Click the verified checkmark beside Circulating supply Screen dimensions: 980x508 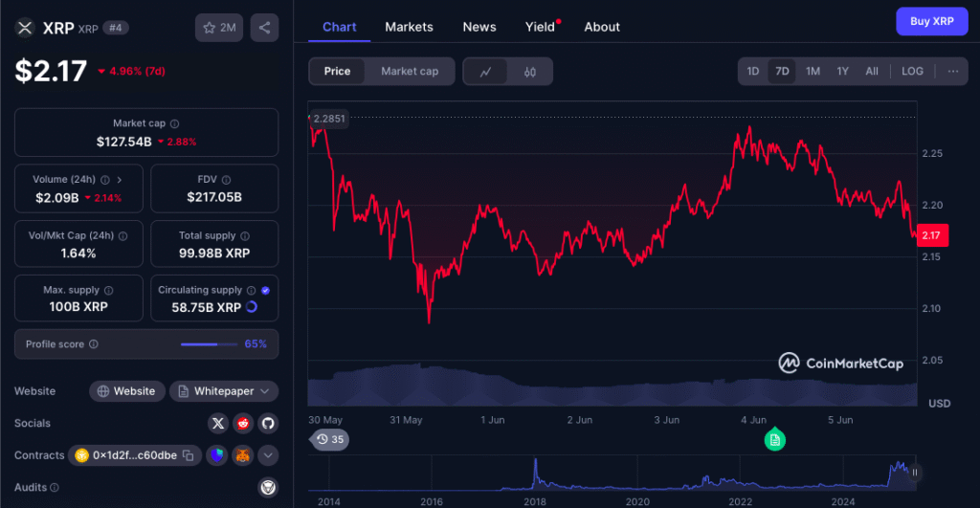pyautogui.click(x=266, y=291)
